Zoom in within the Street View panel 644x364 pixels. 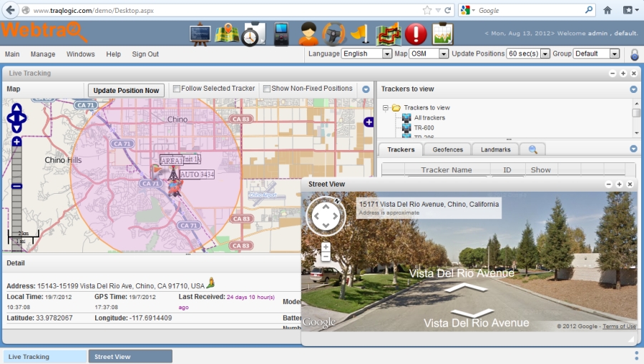click(326, 247)
